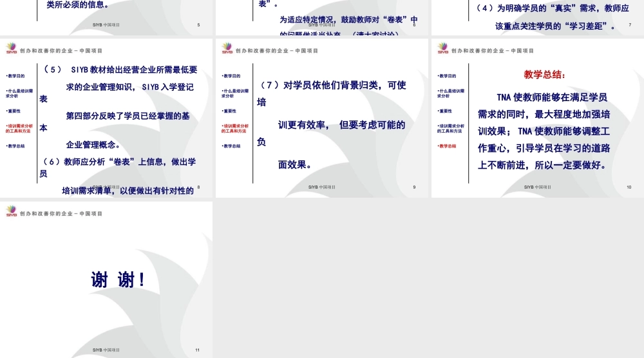Click the red 教学总结: heading on slide 10

(x=545, y=75)
